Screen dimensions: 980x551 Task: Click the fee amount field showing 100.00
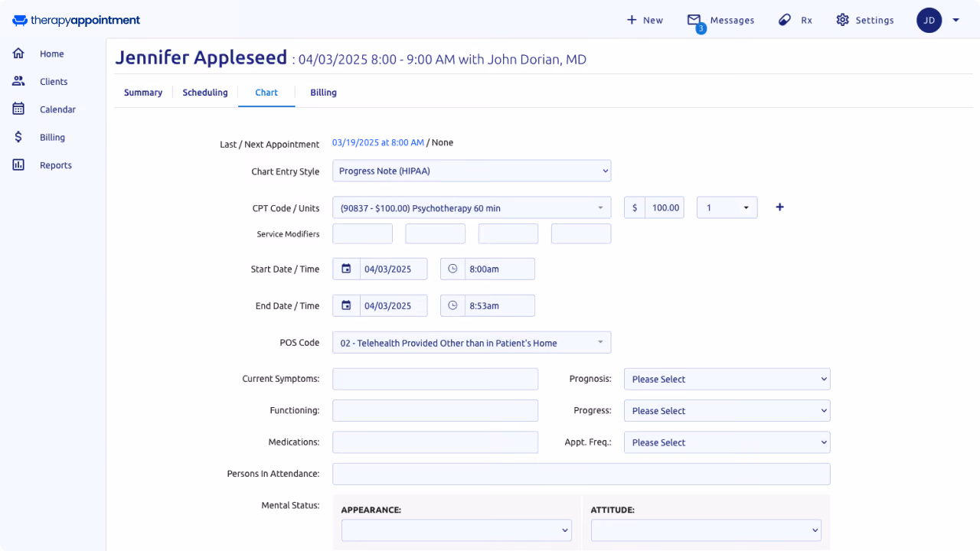click(665, 207)
